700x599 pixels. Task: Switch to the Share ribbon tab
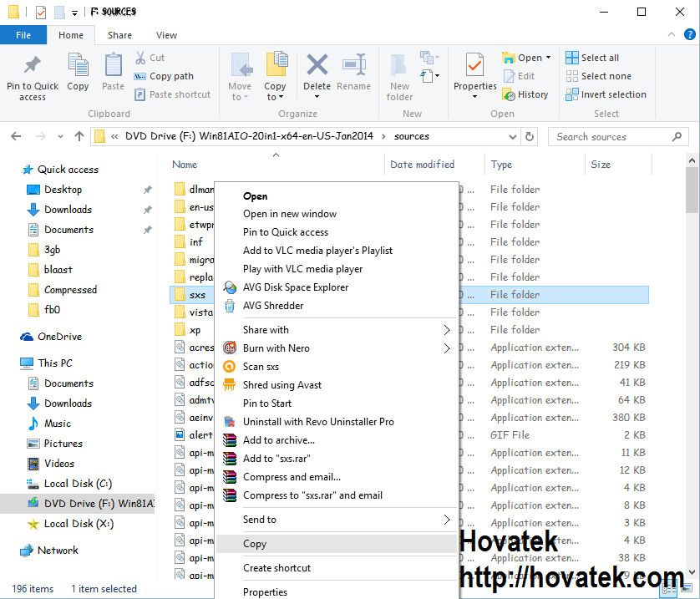(119, 35)
